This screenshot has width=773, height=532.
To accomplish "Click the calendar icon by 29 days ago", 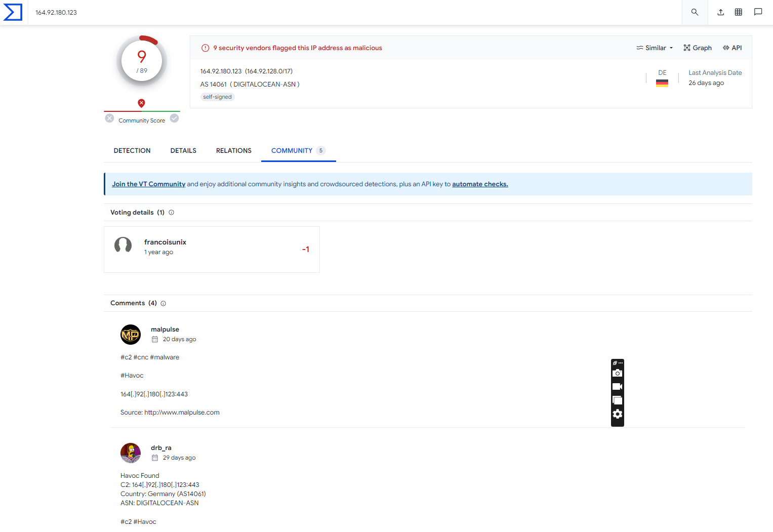I will 155,458.
